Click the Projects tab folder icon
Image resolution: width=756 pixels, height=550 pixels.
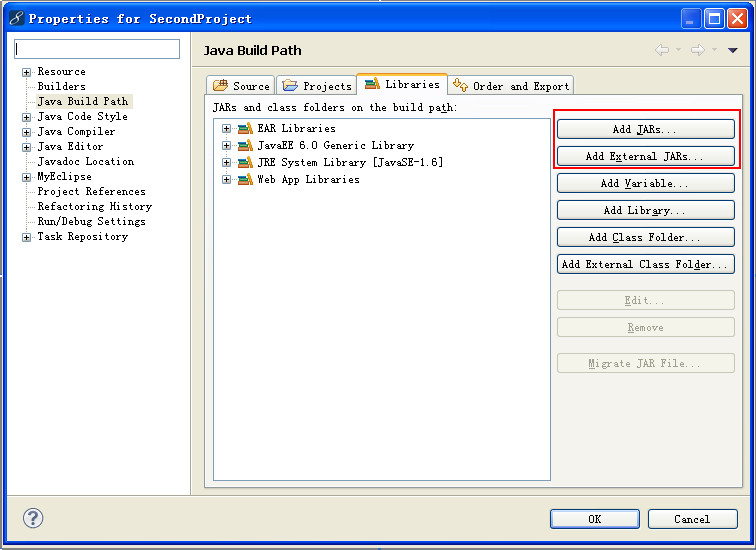click(290, 85)
